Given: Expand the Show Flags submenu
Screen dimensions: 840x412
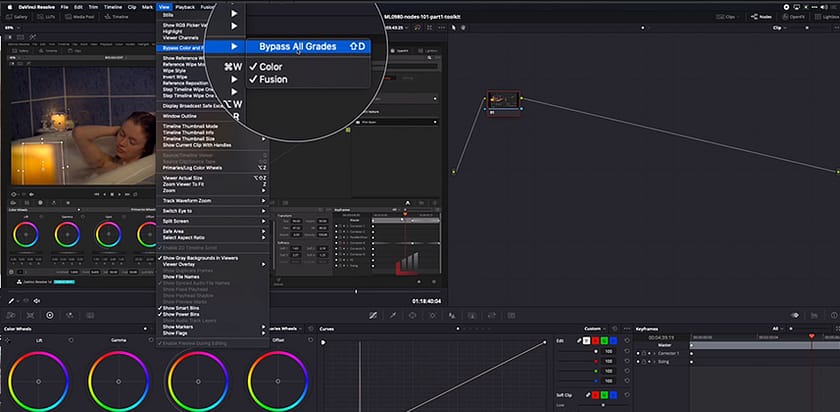Looking at the screenshot, I should coord(212,333).
